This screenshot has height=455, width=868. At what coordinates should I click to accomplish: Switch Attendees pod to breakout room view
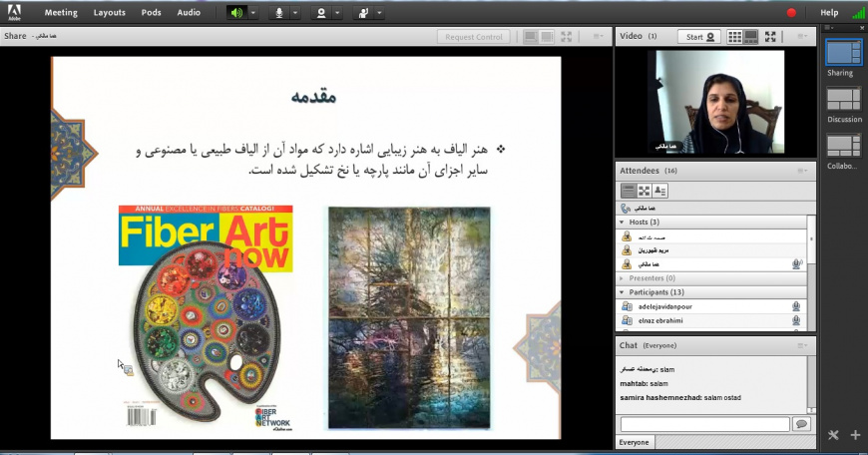(645, 191)
